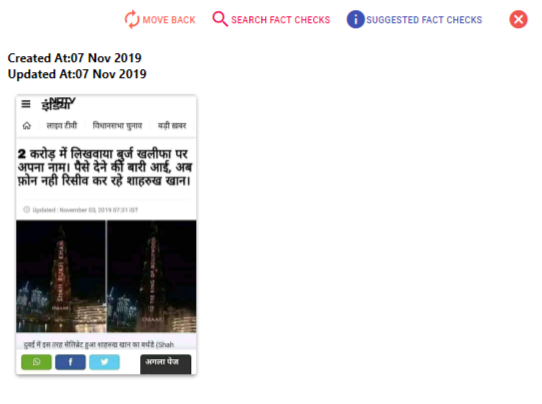This screenshot has width=542, height=404.
Task: Click the Move Back label
Action: 169,20
